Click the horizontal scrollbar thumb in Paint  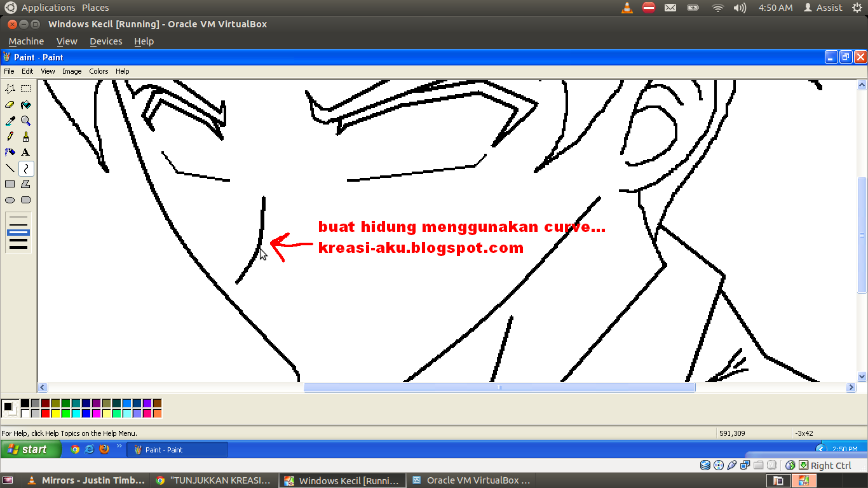(499, 388)
